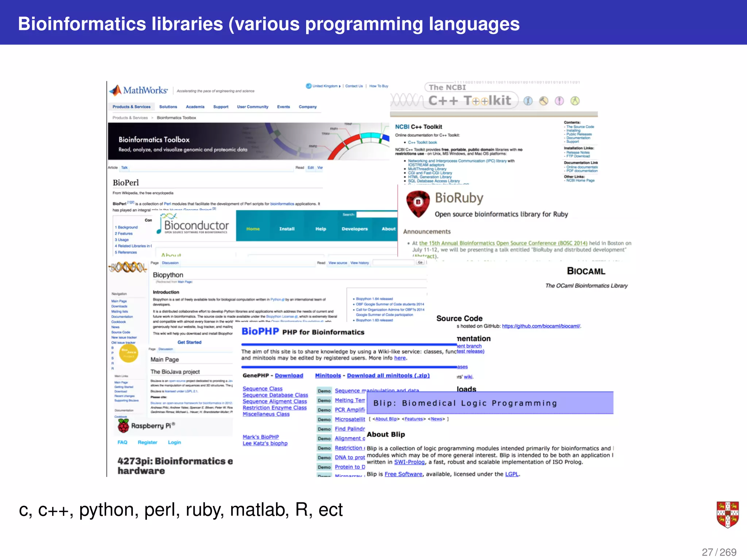Open Cookbook in Biopython navigation
Image resolution: width=747 pixels, height=560 pixels.
tap(119, 322)
